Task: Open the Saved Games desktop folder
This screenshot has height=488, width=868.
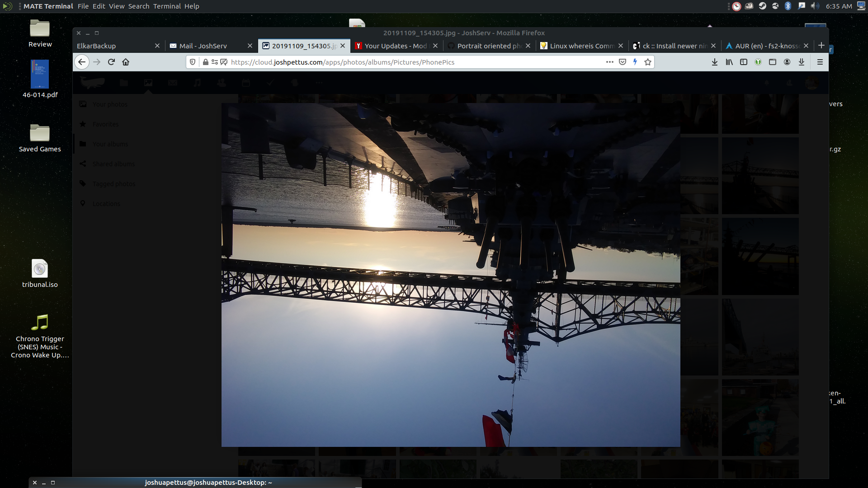Action: [40, 138]
